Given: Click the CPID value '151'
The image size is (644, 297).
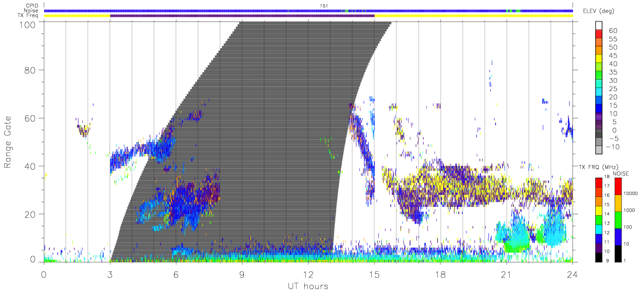Looking at the screenshot, I should pyautogui.click(x=324, y=6).
